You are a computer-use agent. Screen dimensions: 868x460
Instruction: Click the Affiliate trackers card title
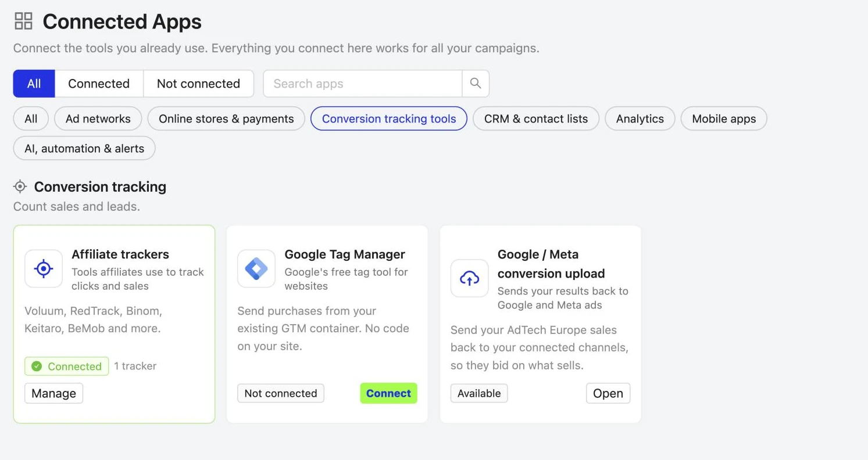120,254
